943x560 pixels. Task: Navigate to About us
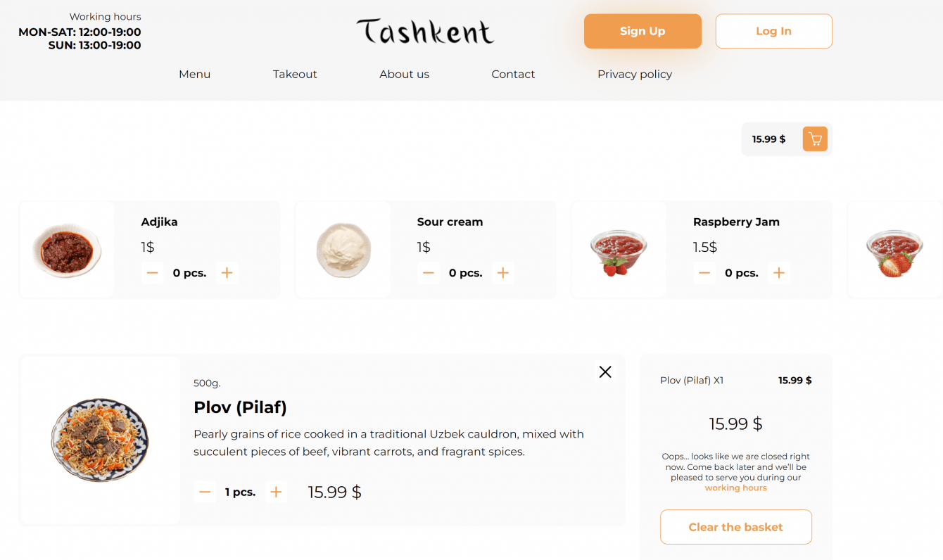coord(404,74)
